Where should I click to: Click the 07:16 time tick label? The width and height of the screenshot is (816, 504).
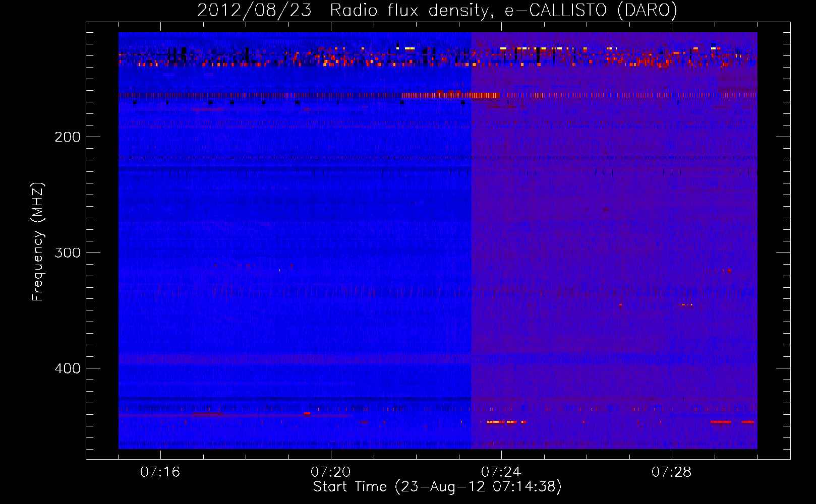tap(160, 472)
